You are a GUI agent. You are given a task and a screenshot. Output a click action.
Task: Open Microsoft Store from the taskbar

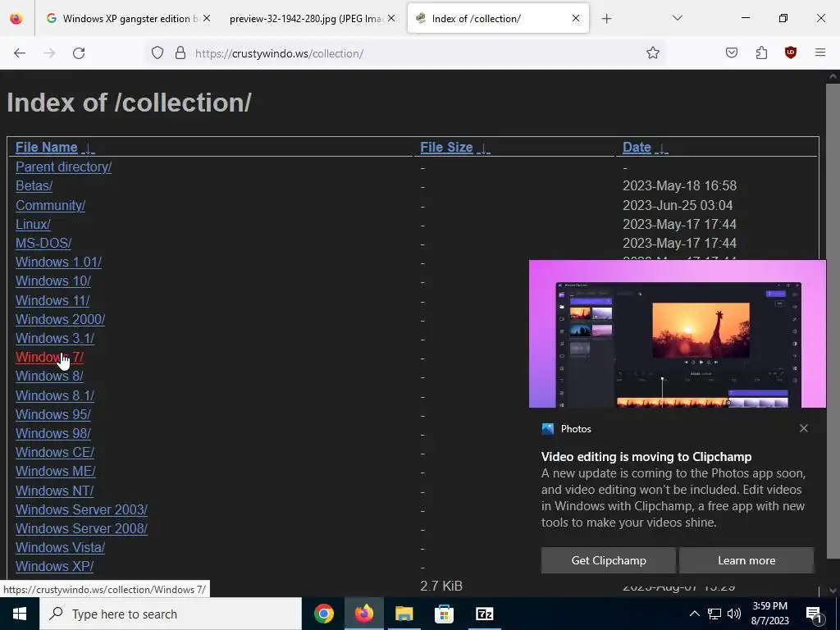click(x=444, y=614)
